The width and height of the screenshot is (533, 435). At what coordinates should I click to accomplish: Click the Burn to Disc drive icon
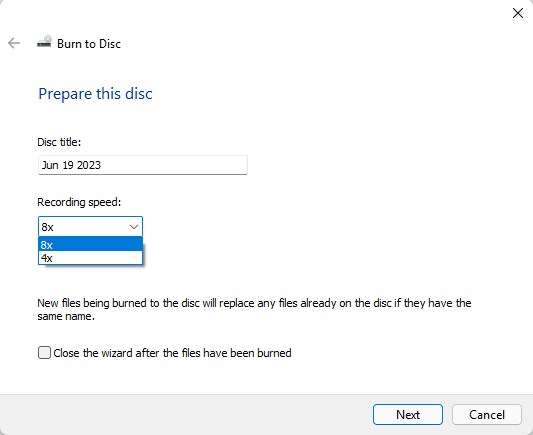tap(45, 42)
